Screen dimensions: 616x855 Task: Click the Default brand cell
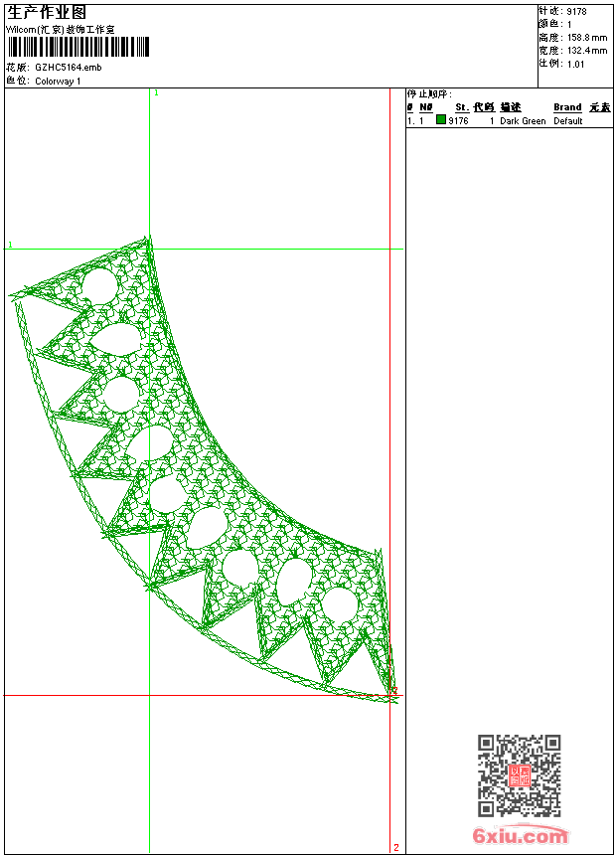pyautogui.click(x=568, y=121)
